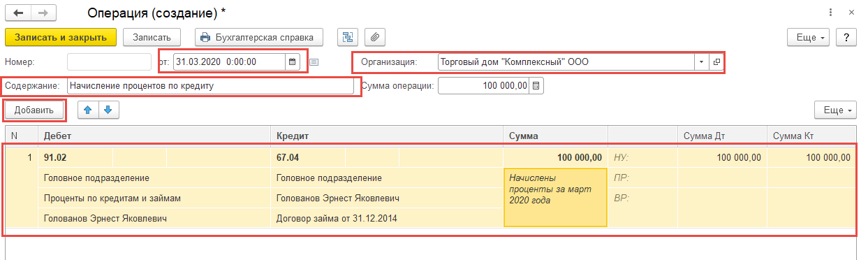
Task: Select debit Голованов Эрнест Яковлевич cell
Action: pyautogui.click(x=154, y=219)
